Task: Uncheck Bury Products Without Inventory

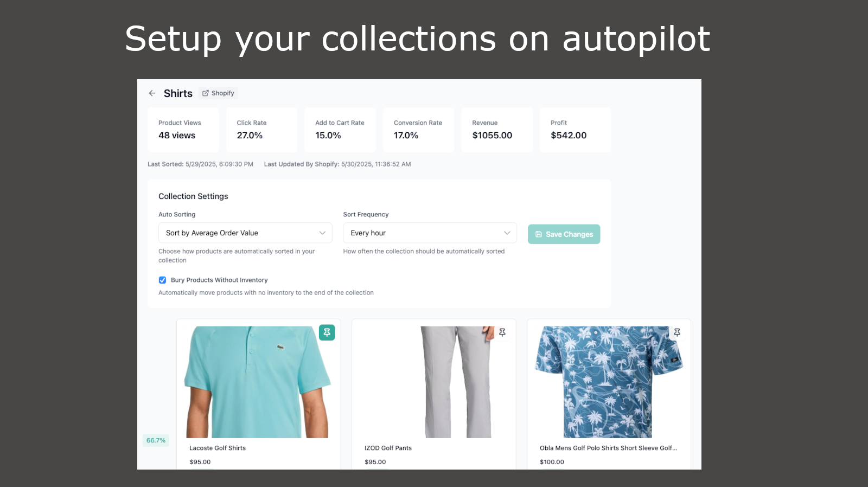Action: click(162, 280)
